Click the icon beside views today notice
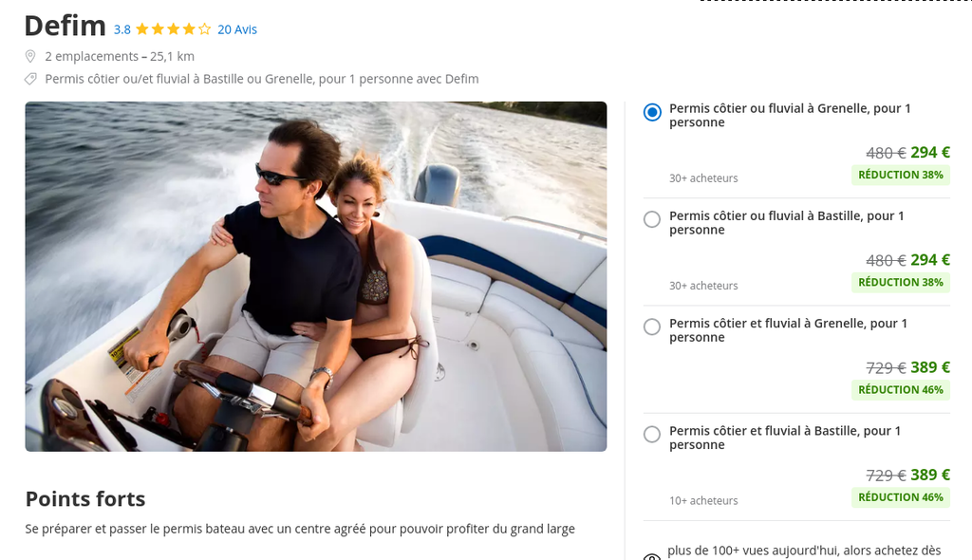Screen dimensions: 972x560 (x=651, y=556)
